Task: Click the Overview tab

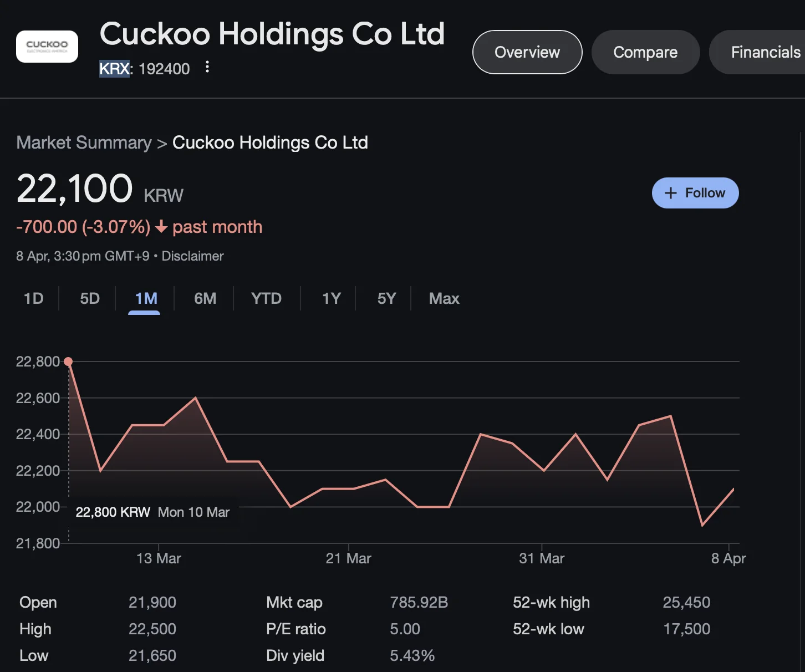Action: point(527,52)
